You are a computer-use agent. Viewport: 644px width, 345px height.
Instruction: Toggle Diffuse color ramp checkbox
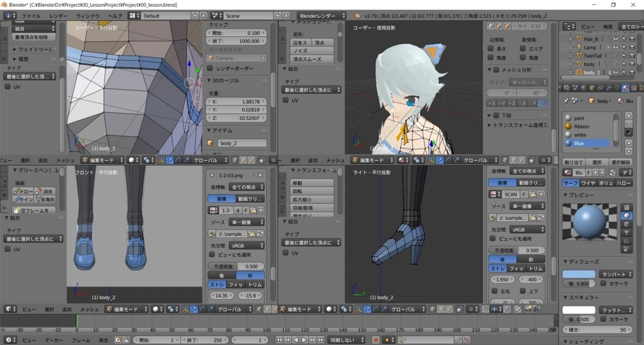603,283
